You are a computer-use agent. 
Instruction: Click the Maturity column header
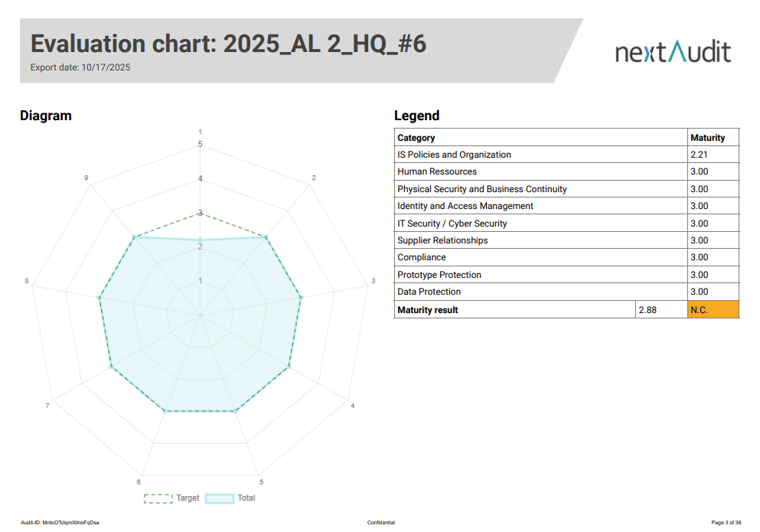[x=707, y=138]
